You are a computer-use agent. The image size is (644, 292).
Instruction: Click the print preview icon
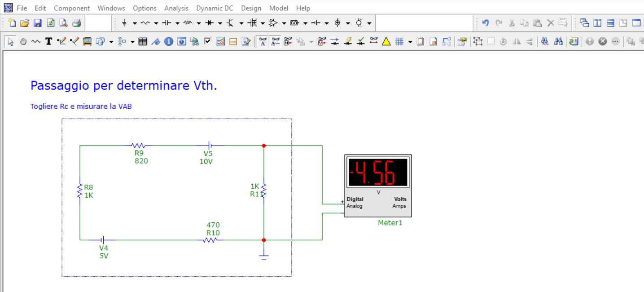63,23
